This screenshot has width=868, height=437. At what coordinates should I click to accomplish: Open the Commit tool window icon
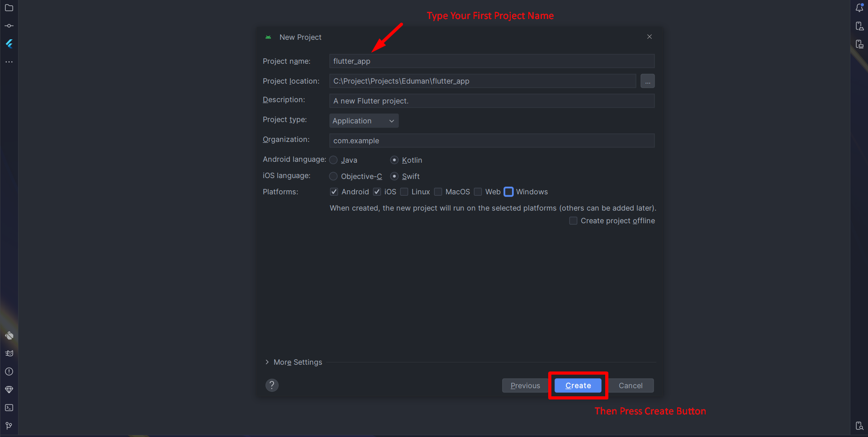click(9, 26)
